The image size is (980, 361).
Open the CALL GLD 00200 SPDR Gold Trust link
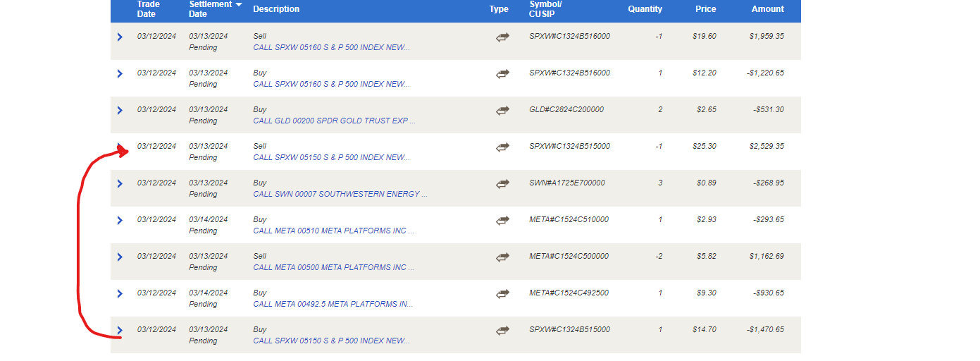[x=334, y=121]
